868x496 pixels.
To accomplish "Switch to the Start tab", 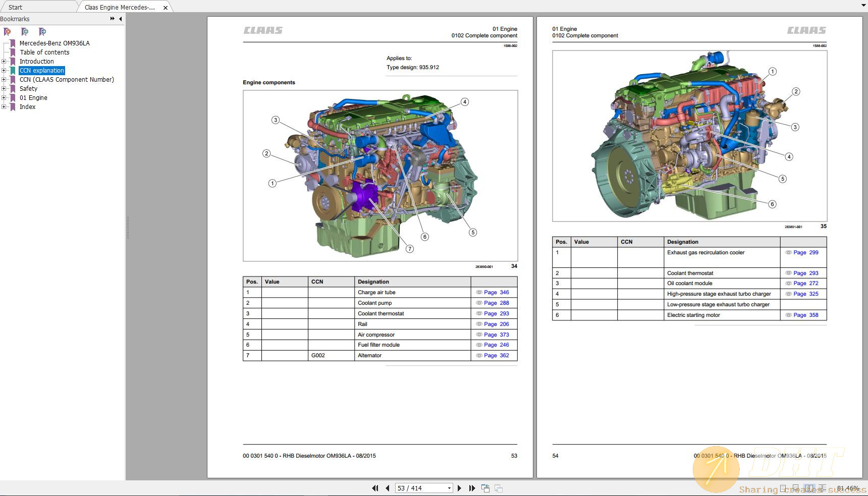I will click(15, 7).
